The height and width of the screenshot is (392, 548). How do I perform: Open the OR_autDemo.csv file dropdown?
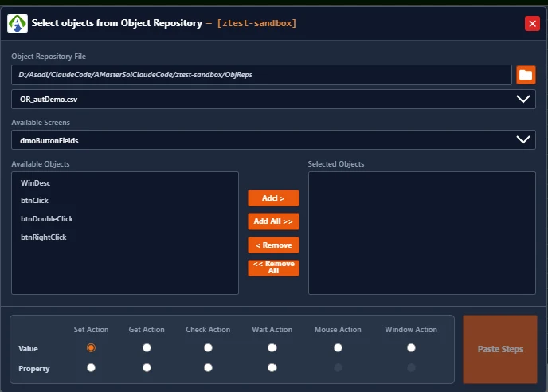pos(273,100)
